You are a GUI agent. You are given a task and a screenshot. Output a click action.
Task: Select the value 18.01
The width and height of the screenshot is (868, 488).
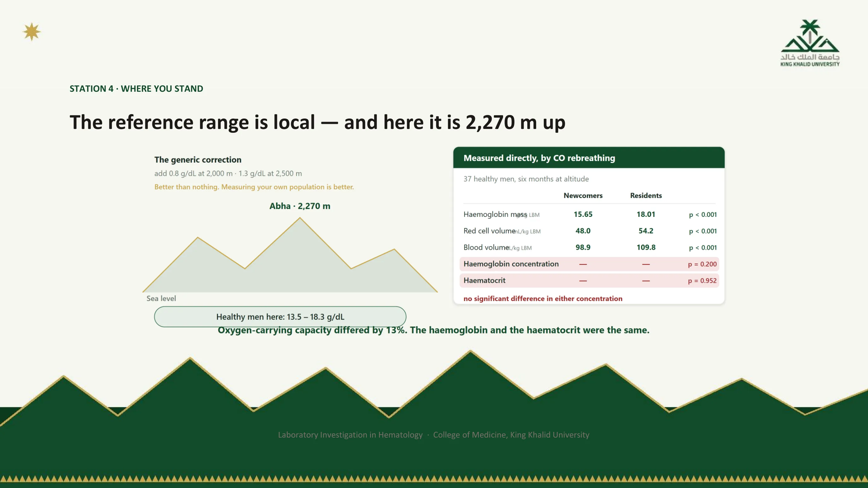(x=646, y=214)
